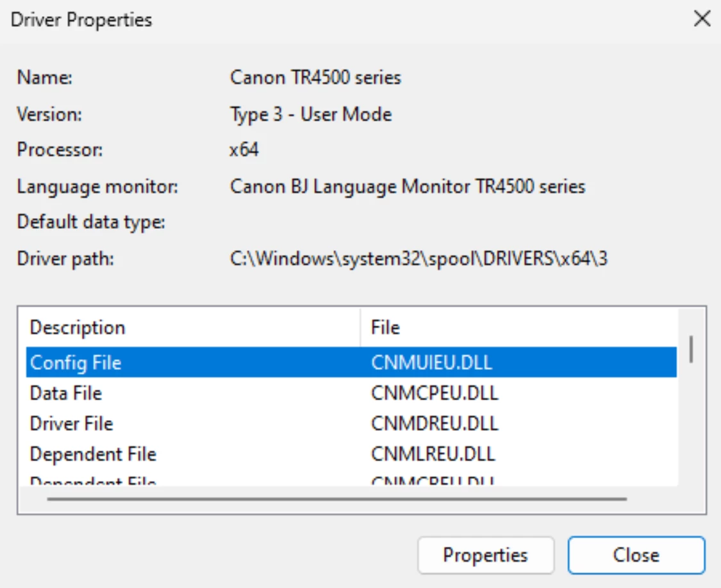721x588 pixels.
Task: Open Properties for the selected file
Action: coord(486,555)
